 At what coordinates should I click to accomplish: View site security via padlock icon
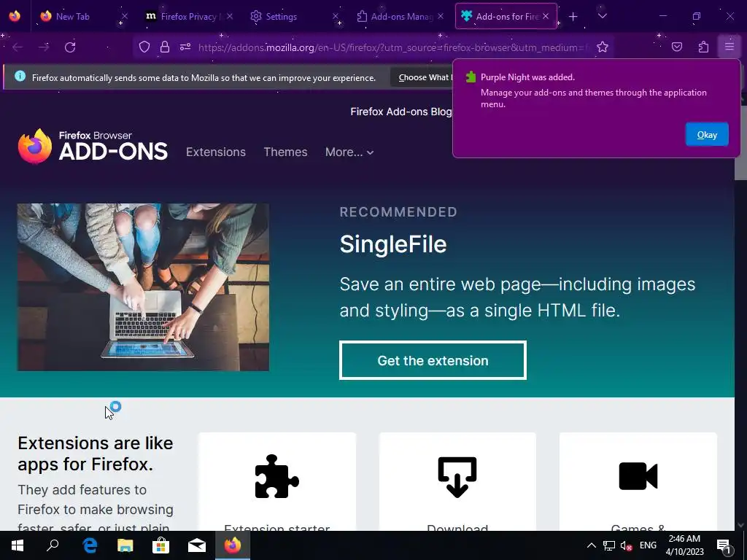coord(165,47)
